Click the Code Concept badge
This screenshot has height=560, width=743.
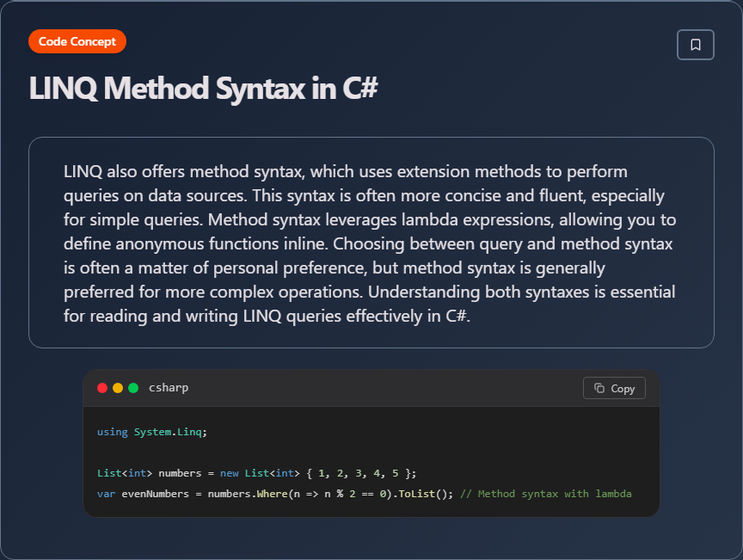77,42
